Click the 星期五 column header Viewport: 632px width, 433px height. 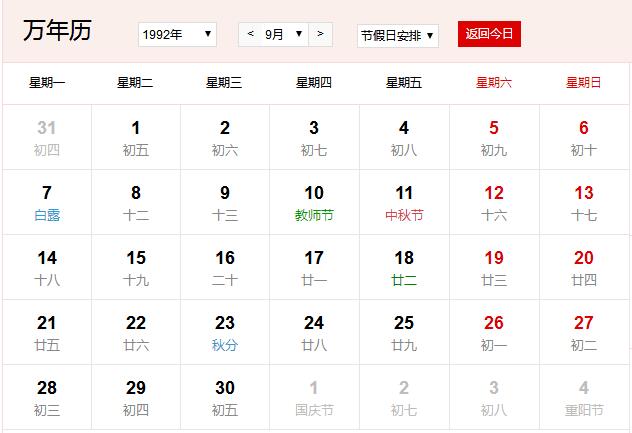pyautogui.click(x=404, y=83)
